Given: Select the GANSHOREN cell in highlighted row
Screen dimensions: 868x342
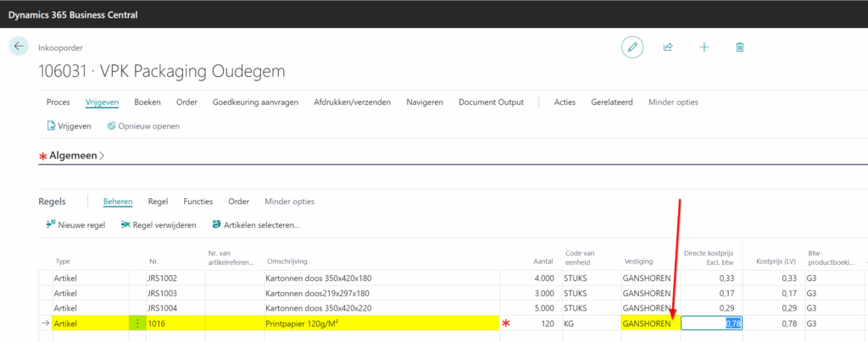Looking at the screenshot, I should coord(648,323).
